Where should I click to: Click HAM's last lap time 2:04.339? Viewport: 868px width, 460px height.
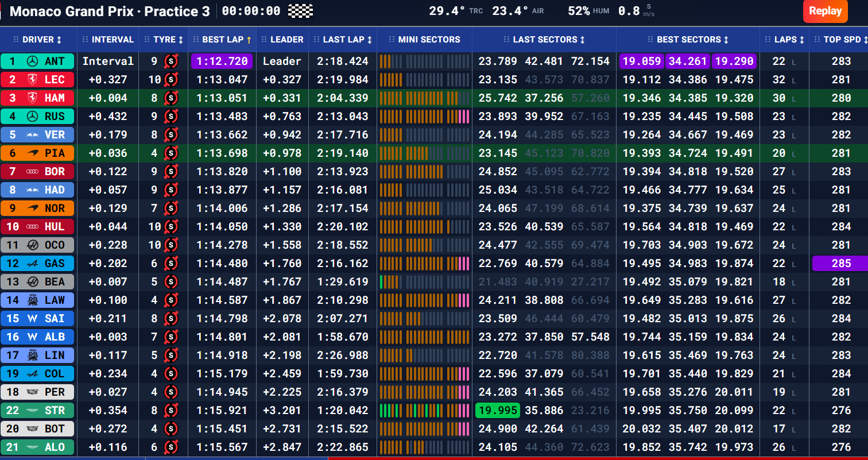click(x=343, y=98)
